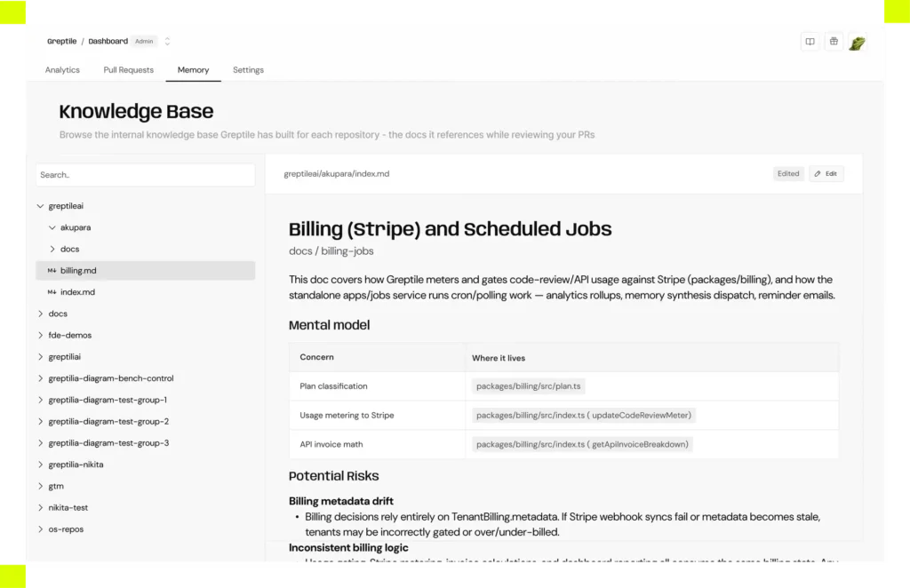Screen dimensions: 910x588
Task: Expand the greptilia-diagram-test-group-2 chevron
Action: 40,422
